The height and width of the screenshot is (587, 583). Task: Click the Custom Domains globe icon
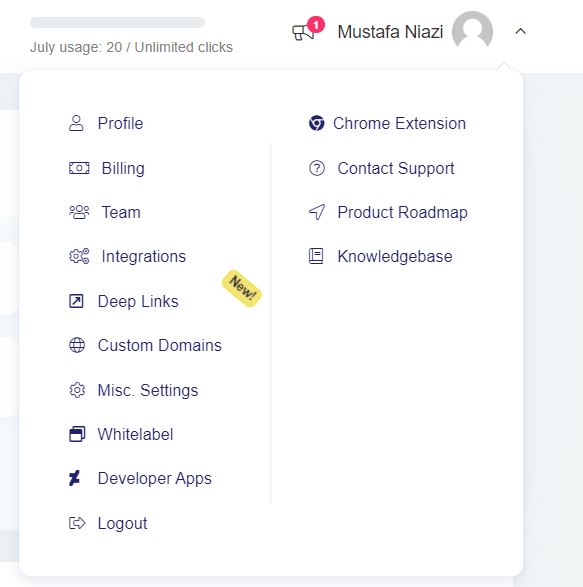pyautogui.click(x=77, y=345)
